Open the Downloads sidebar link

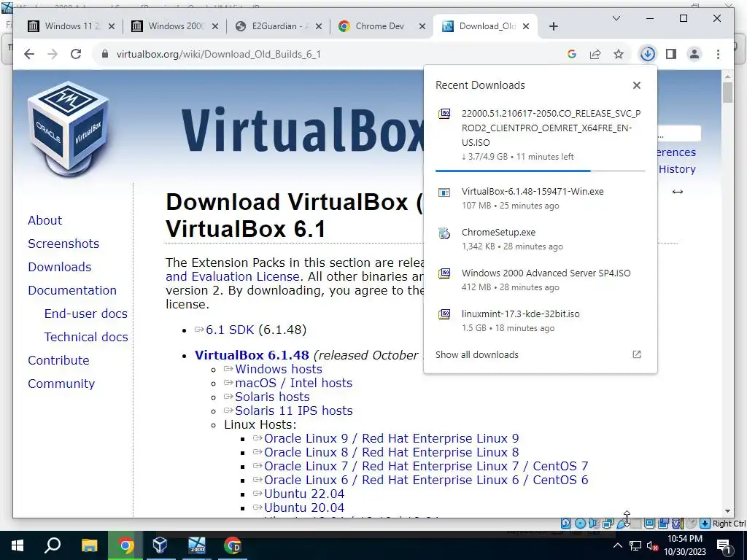tap(60, 267)
